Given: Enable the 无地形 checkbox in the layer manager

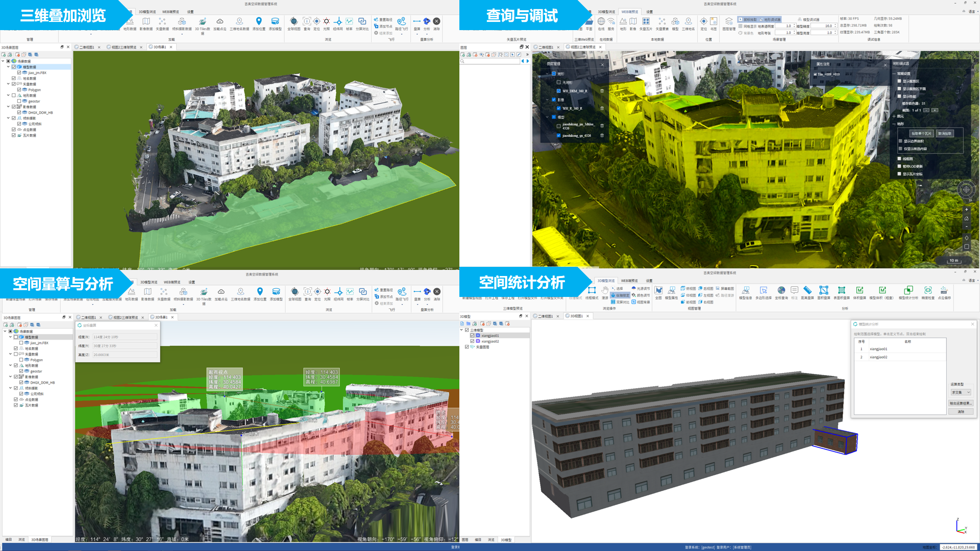Looking at the screenshot, I should tap(559, 82).
